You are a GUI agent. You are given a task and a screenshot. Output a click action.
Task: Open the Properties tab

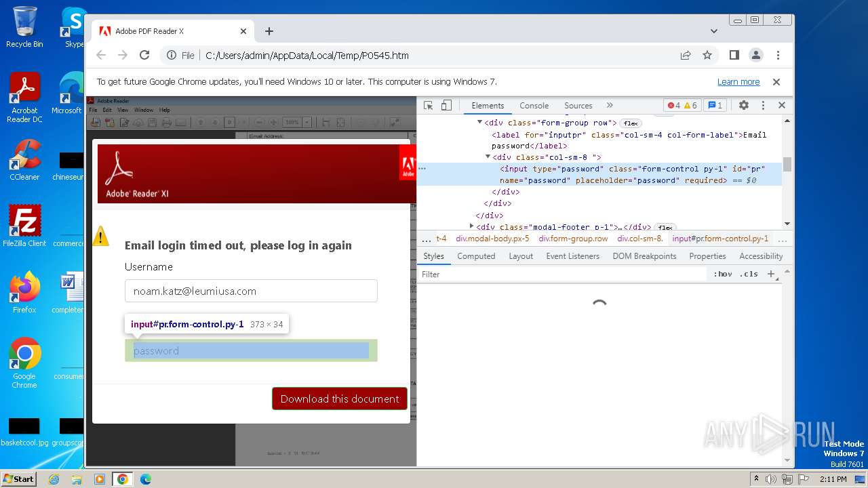(x=707, y=256)
